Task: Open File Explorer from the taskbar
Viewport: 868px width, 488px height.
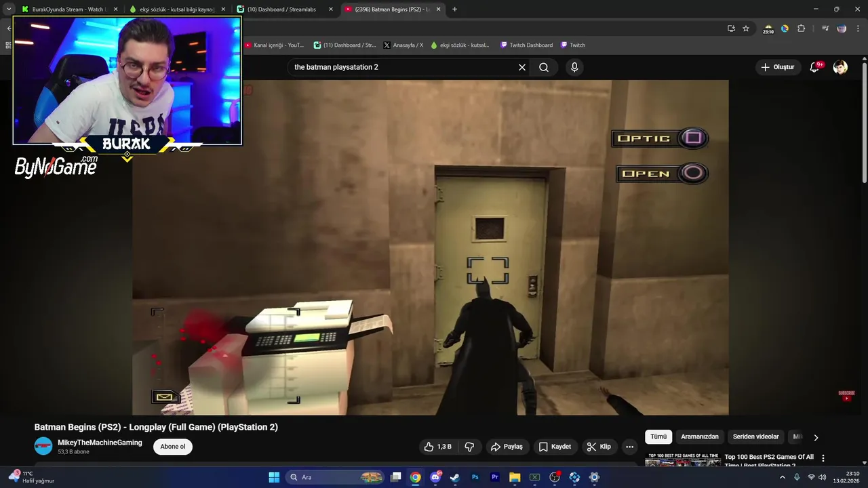Action: point(515,477)
